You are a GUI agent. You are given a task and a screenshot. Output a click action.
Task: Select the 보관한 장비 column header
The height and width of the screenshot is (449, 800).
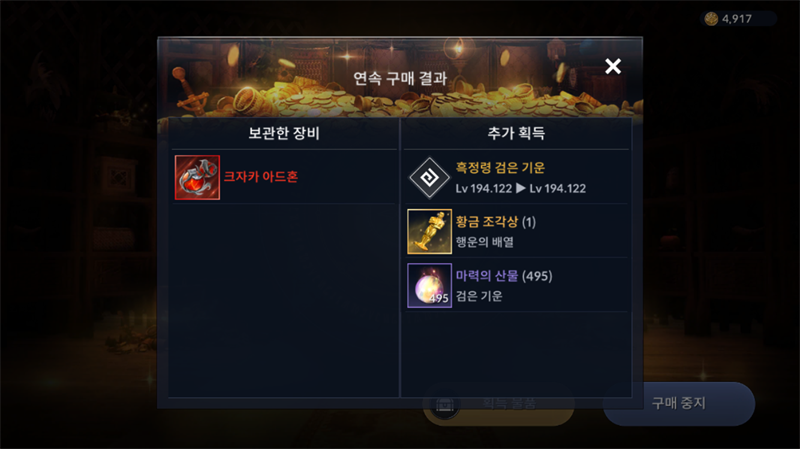pos(284,133)
